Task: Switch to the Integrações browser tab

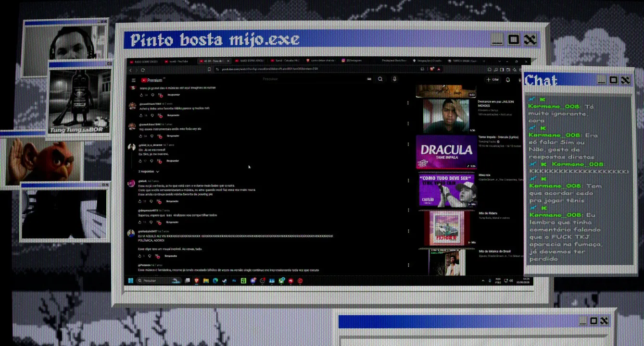Action: tap(426, 61)
